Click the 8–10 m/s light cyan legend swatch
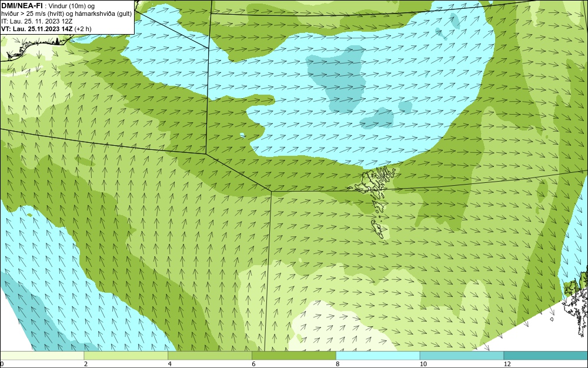This screenshot has width=588, height=368. [378, 356]
